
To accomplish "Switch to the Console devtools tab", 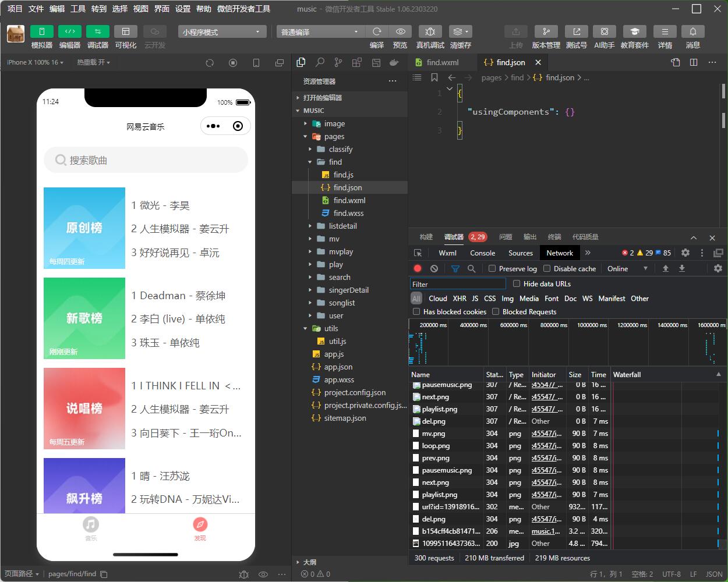I will tap(482, 253).
